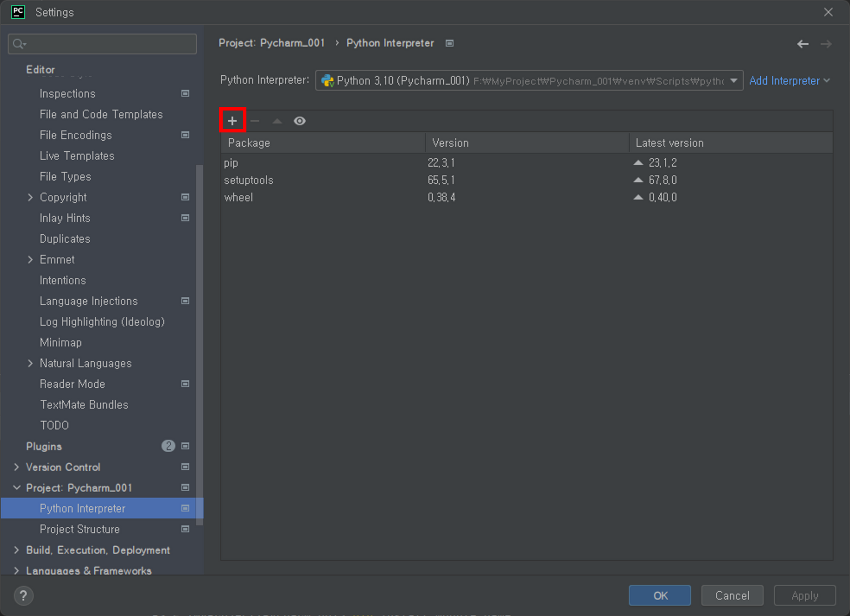850x616 pixels.
Task: Select the setuptools package row
Action: point(527,180)
